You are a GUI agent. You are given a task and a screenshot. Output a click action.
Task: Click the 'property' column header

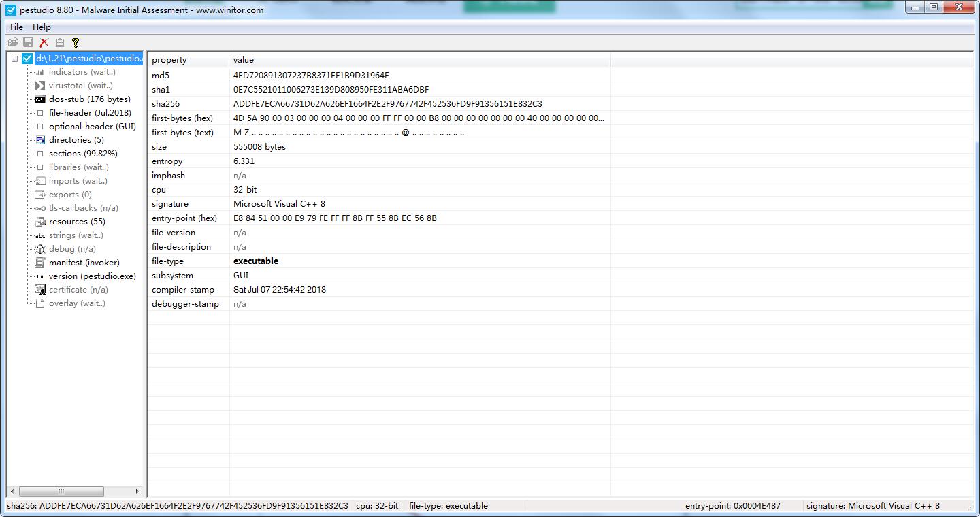[x=189, y=60]
